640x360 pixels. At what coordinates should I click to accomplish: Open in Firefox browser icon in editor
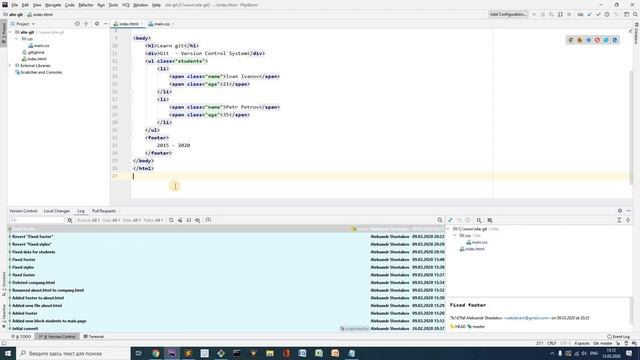point(580,40)
